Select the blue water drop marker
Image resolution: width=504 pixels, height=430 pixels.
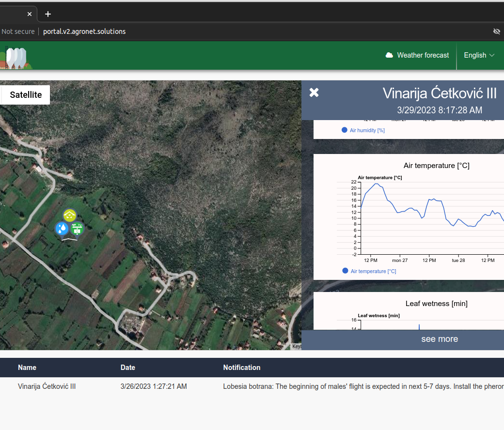tap(62, 229)
